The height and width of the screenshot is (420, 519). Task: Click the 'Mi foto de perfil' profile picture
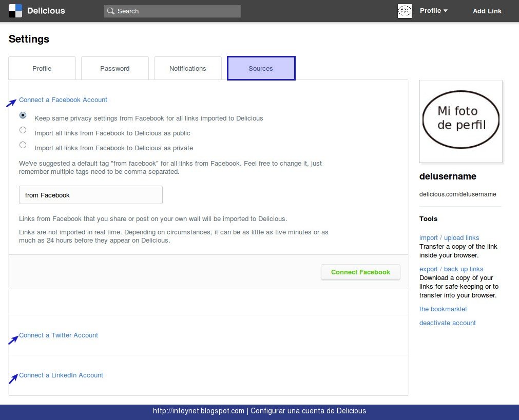click(461, 122)
